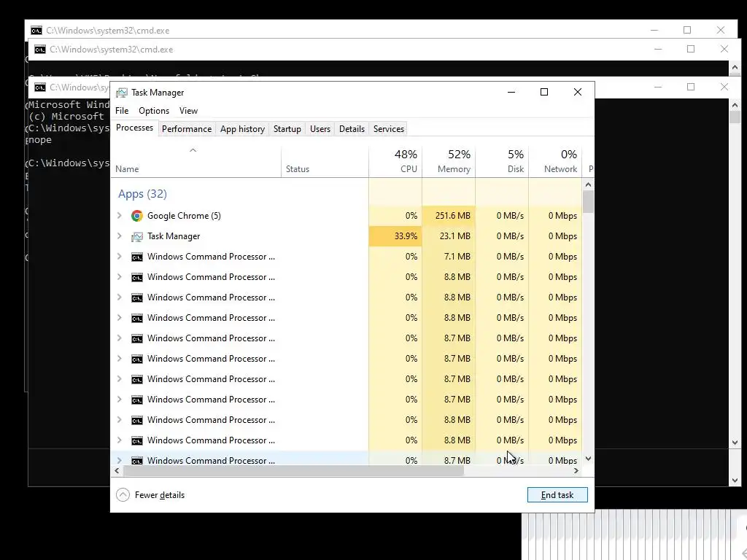Maximize the Task Manager window
747x560 pixels.
(544, 92)
